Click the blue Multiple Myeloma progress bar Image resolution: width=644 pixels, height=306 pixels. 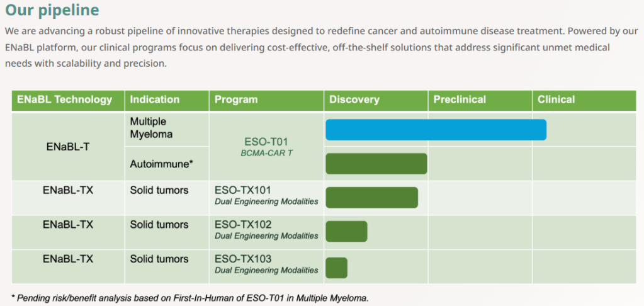coord(436,130)
